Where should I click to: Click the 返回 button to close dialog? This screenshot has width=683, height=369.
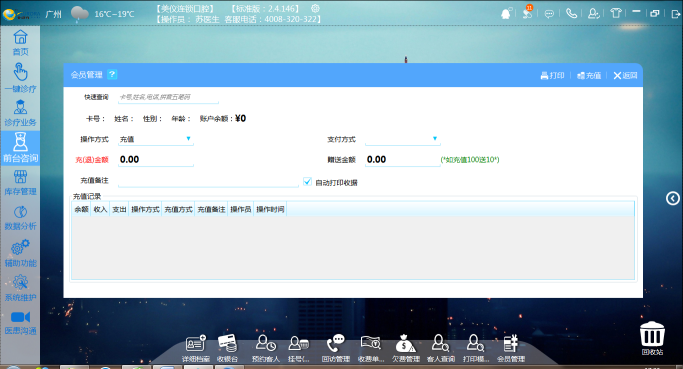[x=625, y=75]
